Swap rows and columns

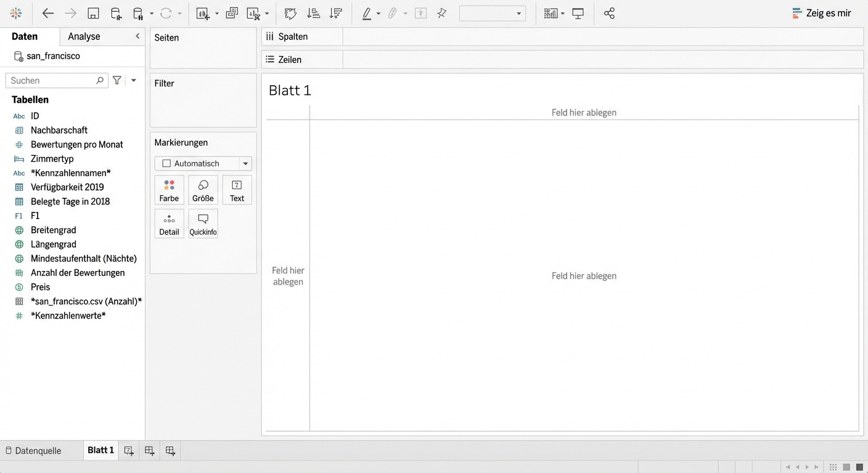290,14
